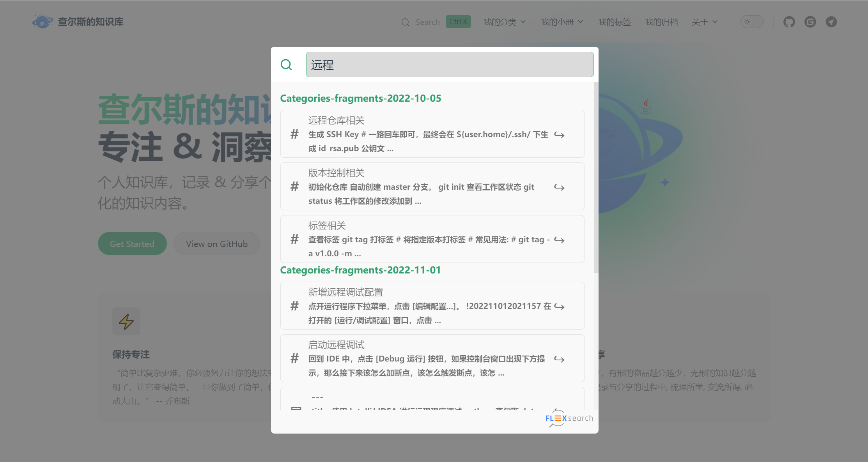Image resolution: width=868 pixels, height=462 pixels.
Task: Click the Get Started button
Action: (x=132, y=244)
